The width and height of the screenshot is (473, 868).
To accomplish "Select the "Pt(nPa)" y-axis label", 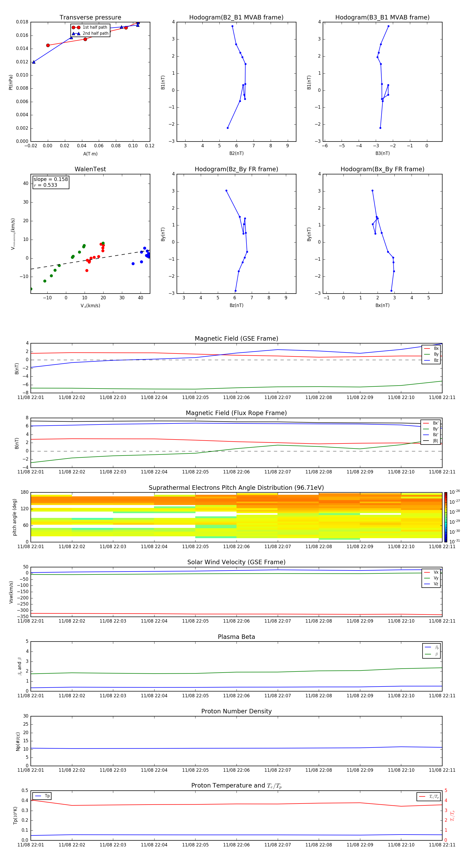I will click(11, 82).
